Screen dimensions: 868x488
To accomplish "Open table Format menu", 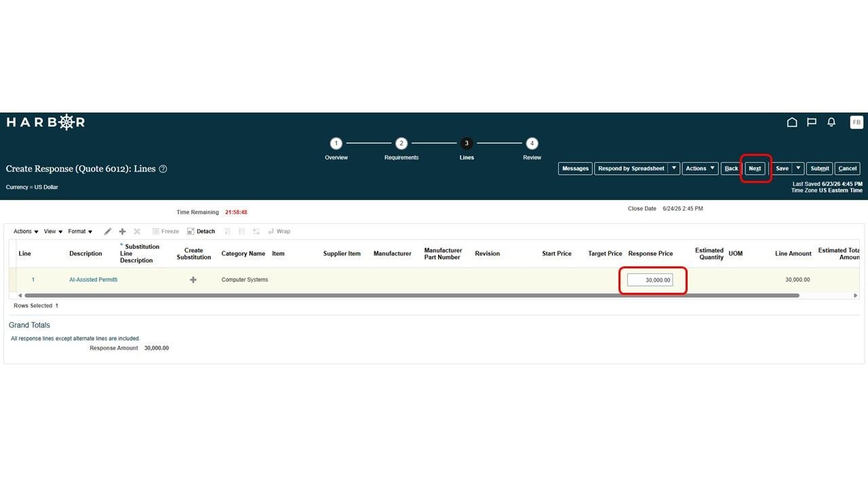I will (80, 231).
